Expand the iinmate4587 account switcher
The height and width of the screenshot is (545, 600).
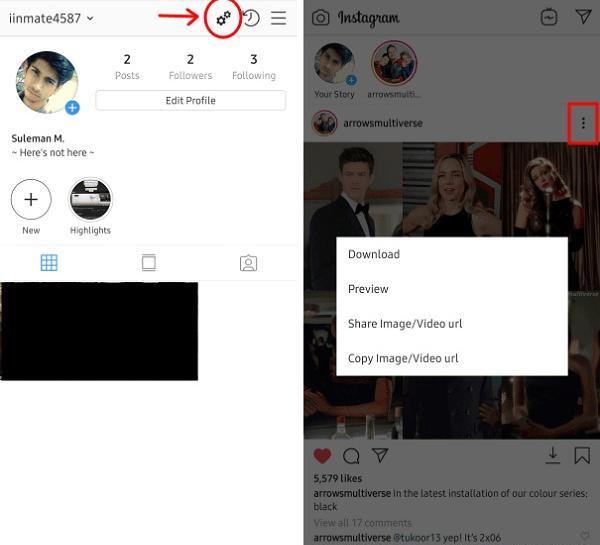[x=51, y=18]
